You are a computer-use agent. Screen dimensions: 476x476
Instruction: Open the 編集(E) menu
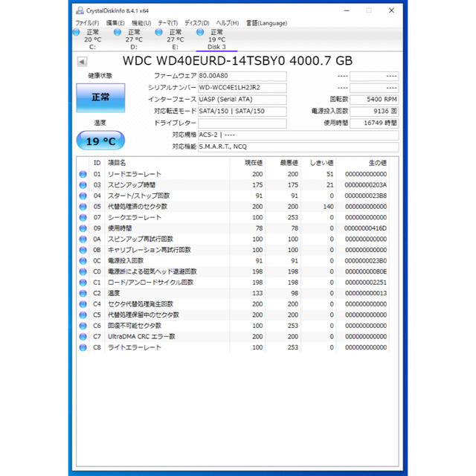[115, 23]
